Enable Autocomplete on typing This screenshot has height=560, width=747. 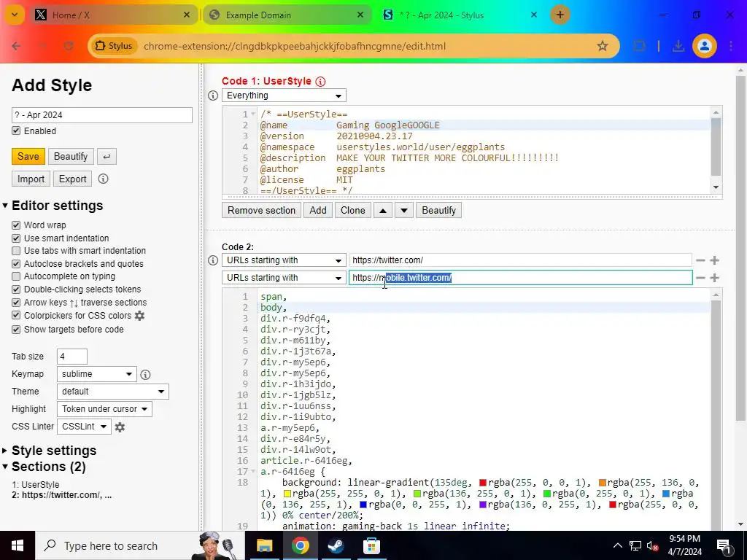pos(16,276)
